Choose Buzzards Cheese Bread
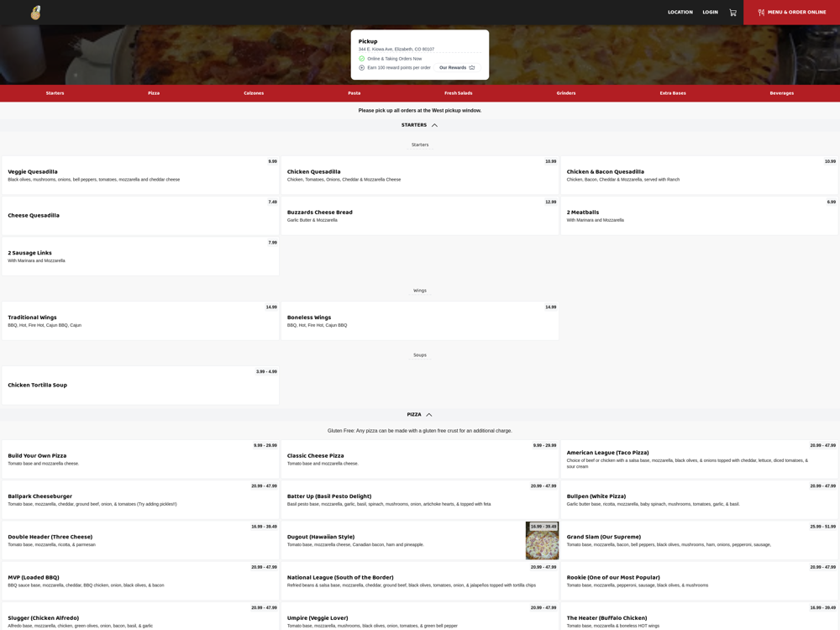This screenshot has height=630, width=840. tap(420, 216)
